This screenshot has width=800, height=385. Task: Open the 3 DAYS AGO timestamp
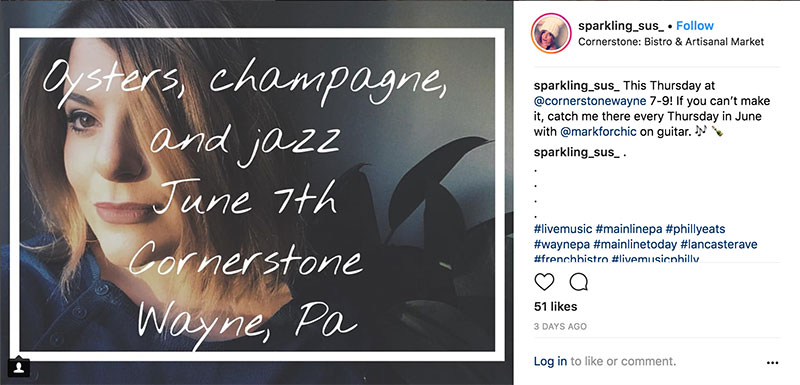click(560, 326)
